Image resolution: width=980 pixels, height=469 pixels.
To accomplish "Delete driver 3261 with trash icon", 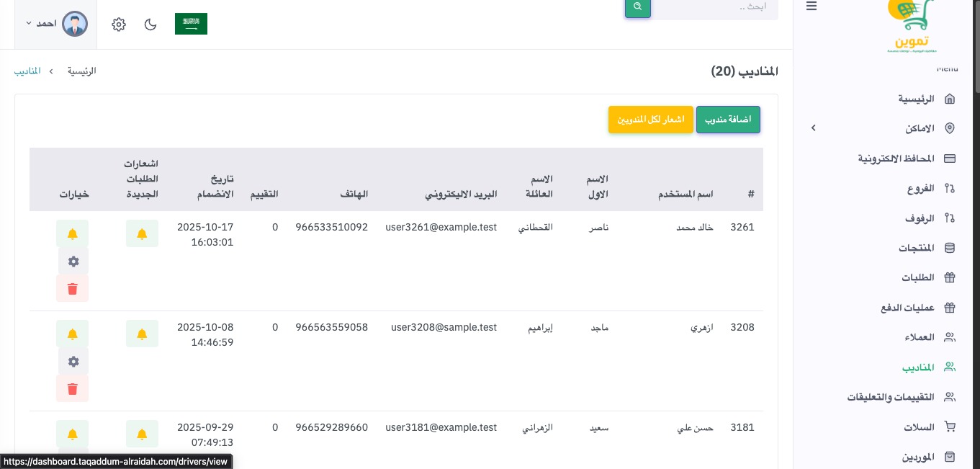I will click(x=73, y=288).
